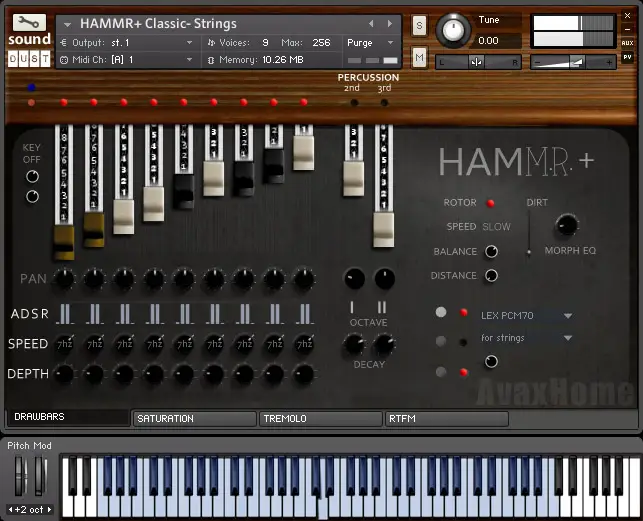Minimize the instrument view with minus icon
643x521 pixels.
627,29
